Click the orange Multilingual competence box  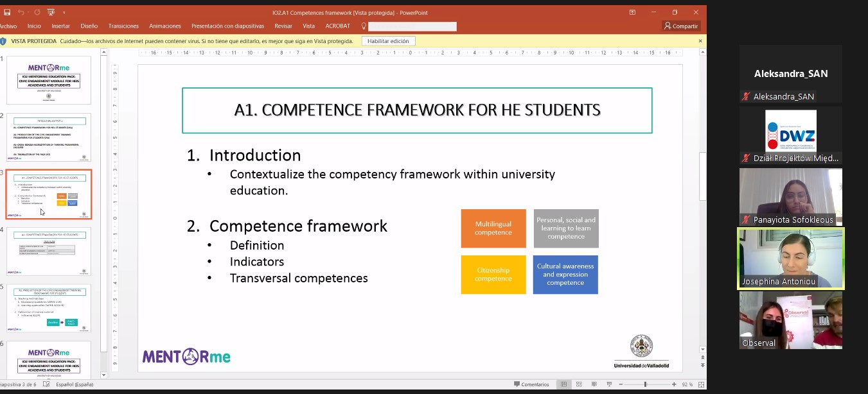point(493,228)
